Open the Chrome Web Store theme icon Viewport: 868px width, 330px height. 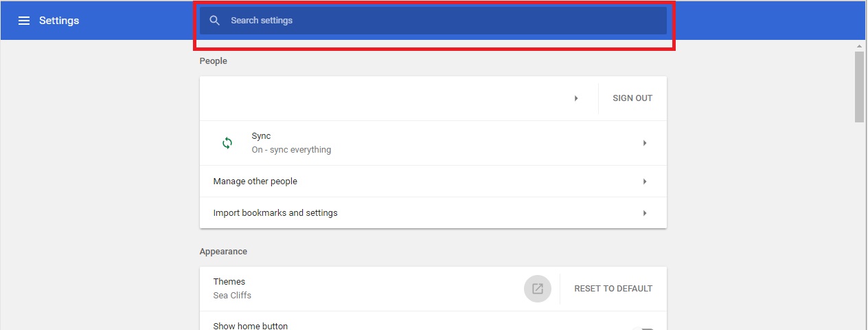(538, 289)
